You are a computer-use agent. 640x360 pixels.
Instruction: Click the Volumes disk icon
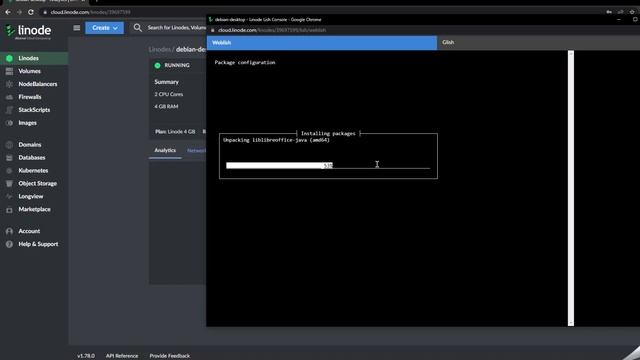click(9, 71)
